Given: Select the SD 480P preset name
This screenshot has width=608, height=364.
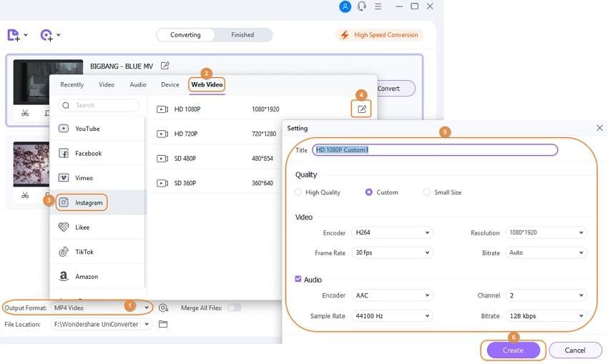Looking at the screenshot, I should [185, 159].
